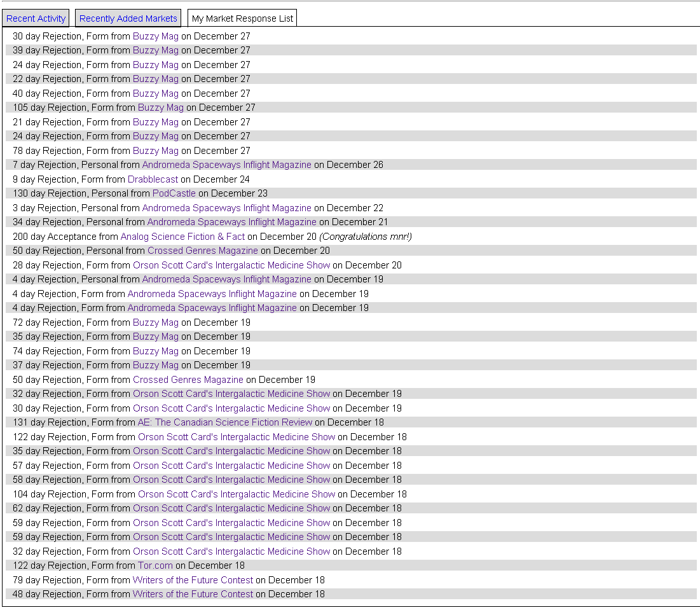Click the 'on December 23' date text

[233, 193]
